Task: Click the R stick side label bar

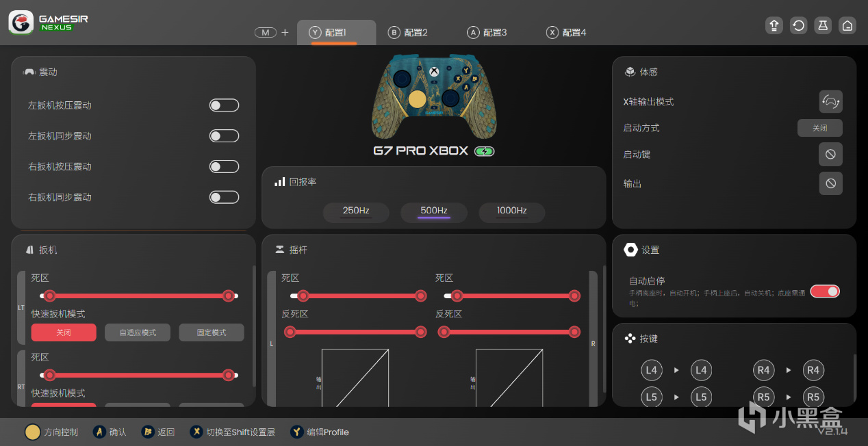Action: coord(593,339)
